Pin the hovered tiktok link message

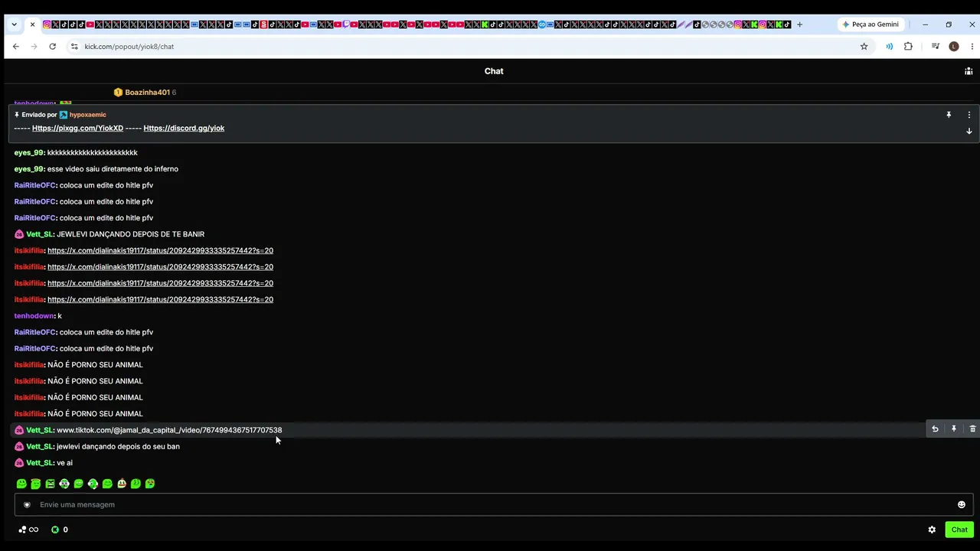[x=954, y=429]
